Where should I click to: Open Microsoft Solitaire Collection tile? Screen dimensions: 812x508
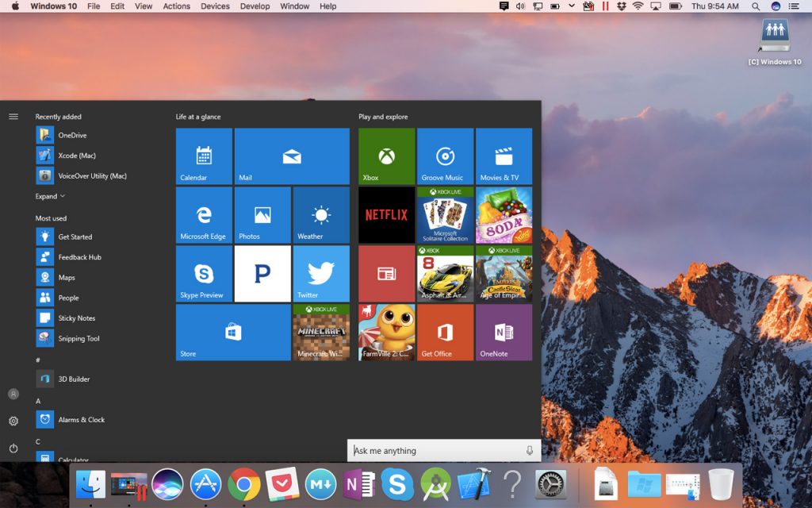[446, 215]
